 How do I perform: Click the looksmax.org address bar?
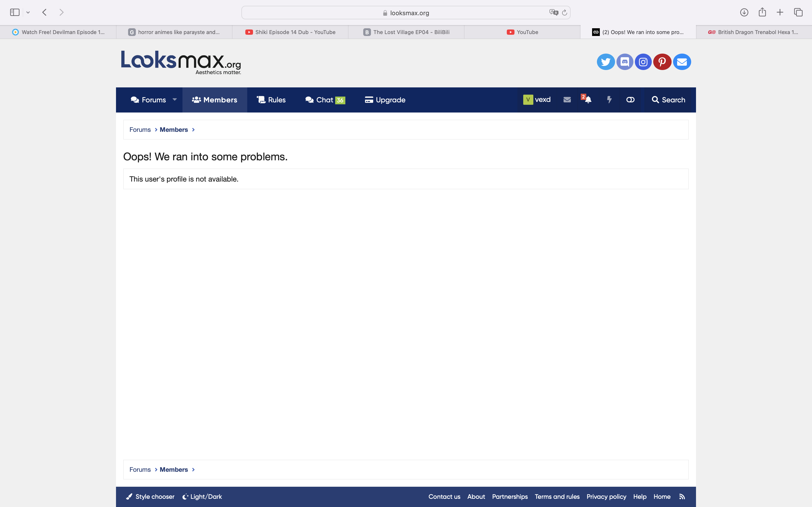click(406, 13)
